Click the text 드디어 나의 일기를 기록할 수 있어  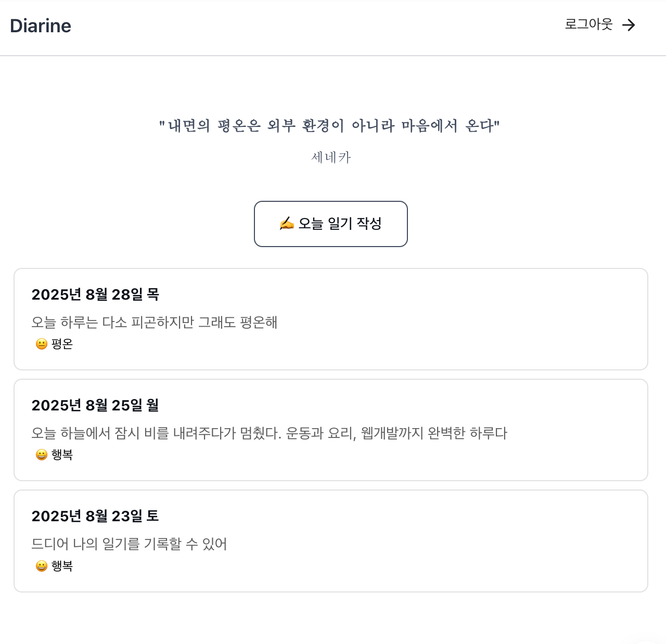[129, 544]
